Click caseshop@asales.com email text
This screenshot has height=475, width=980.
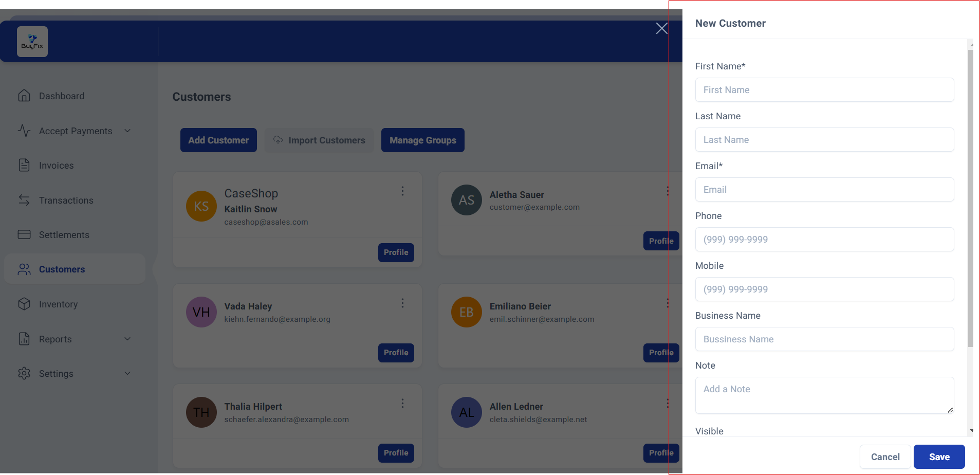(x=266, y=222)
